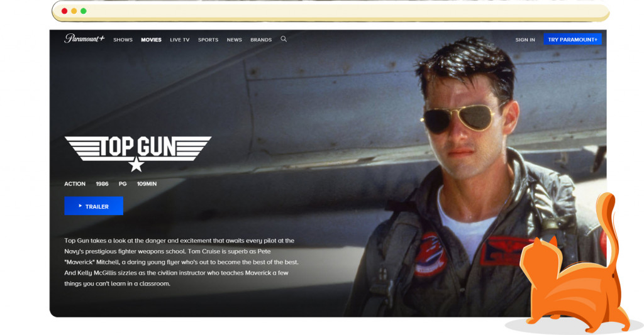
Task: Open the Brands menu
Action: click(261, 40)
